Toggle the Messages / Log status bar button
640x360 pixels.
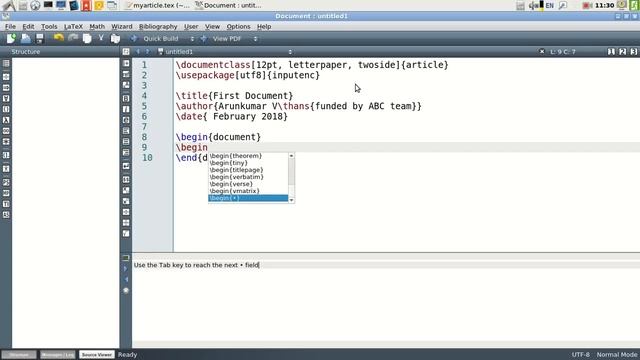click(x=58, y=355)
